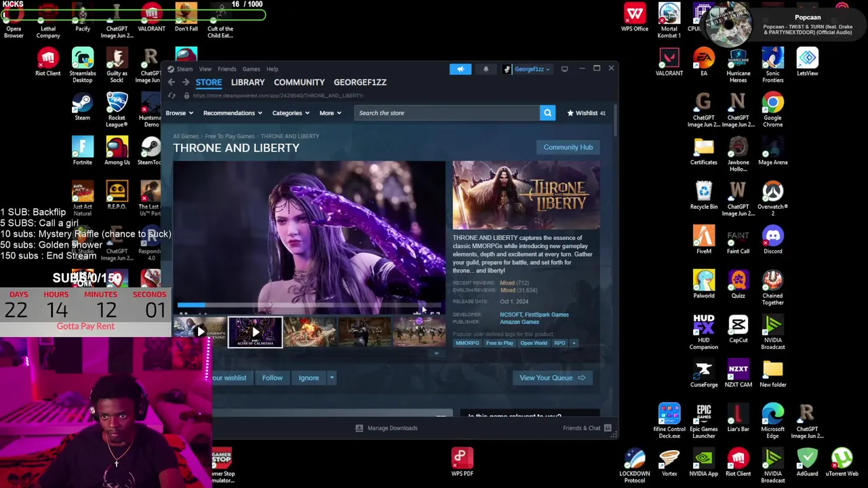Click the Follow button
Image resolution: width=868 pixels, height=488 pixels.
click(x=272, y=378)
